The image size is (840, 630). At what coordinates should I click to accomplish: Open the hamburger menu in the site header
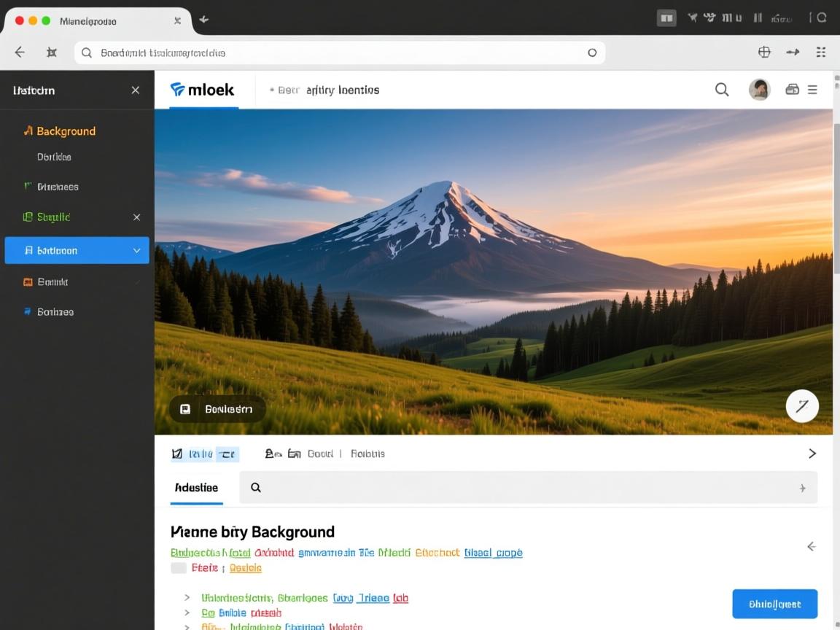click(812, 90)
